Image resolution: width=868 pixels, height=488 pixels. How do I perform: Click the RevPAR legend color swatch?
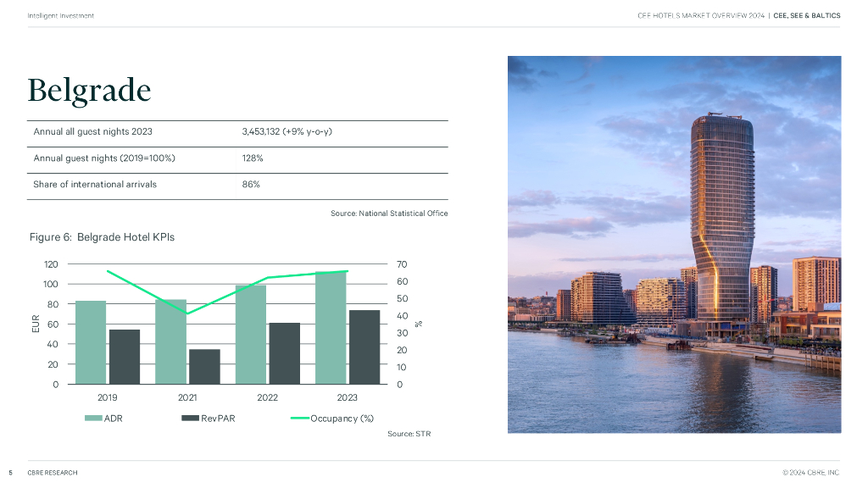(x=190, y=419)
